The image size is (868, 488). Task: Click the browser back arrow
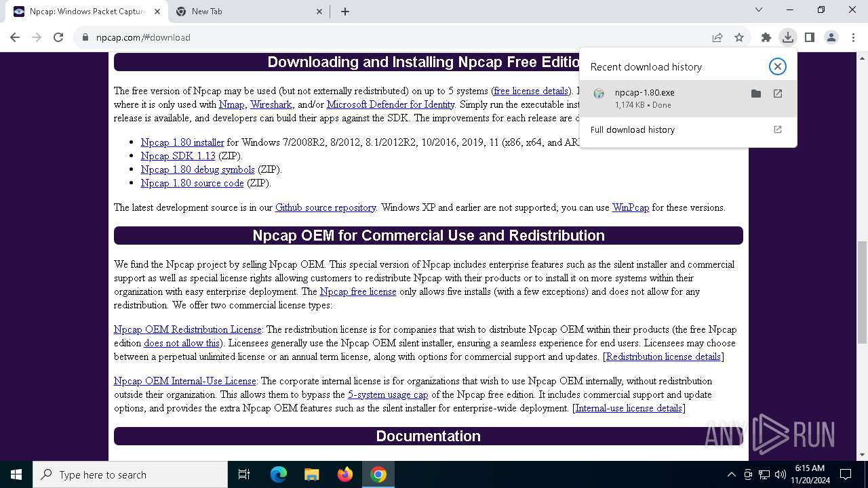coord(15,37)
